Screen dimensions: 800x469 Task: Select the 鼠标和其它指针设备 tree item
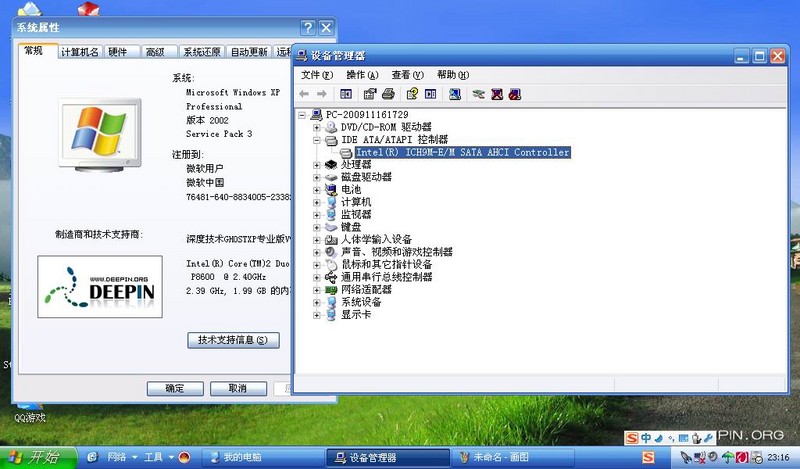click(387, 264)
